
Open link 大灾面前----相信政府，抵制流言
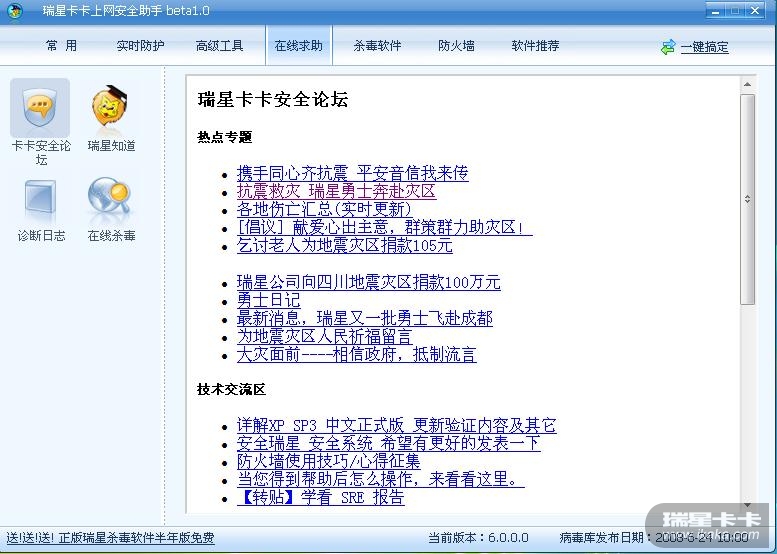click(357, 354)
